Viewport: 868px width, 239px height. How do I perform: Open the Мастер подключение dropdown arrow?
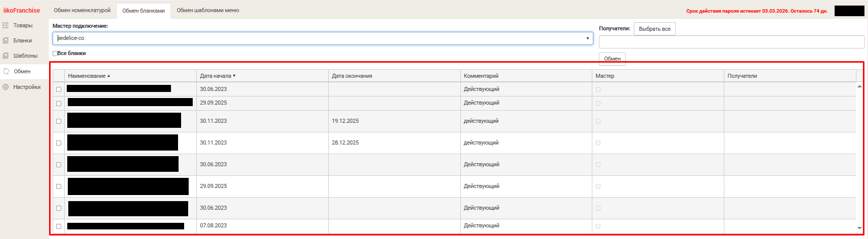point(587,38)
